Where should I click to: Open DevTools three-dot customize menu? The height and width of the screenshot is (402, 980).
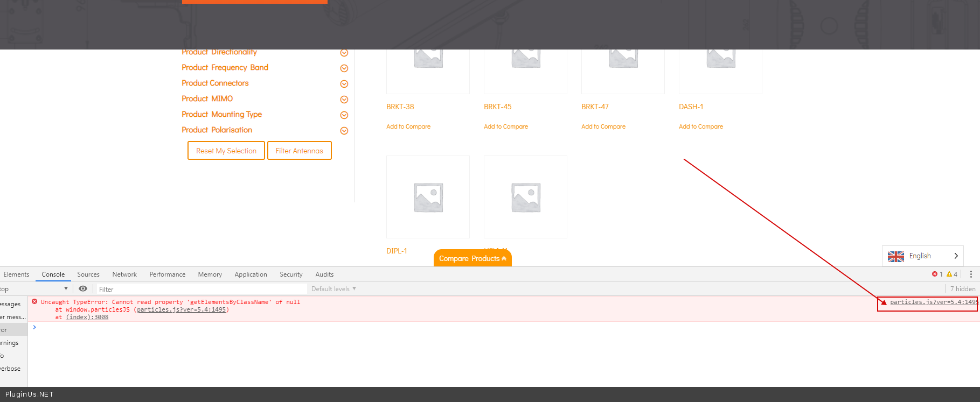point(971,274)
